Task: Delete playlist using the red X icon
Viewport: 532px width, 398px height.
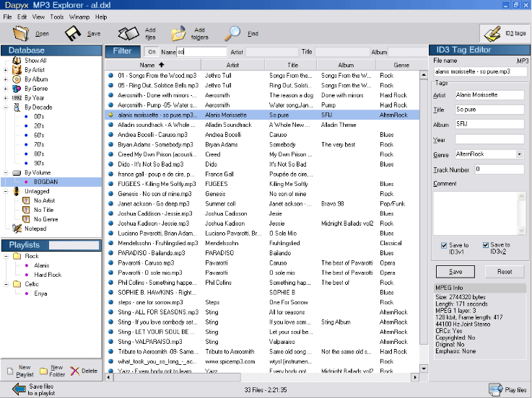Action: (74, 371)
